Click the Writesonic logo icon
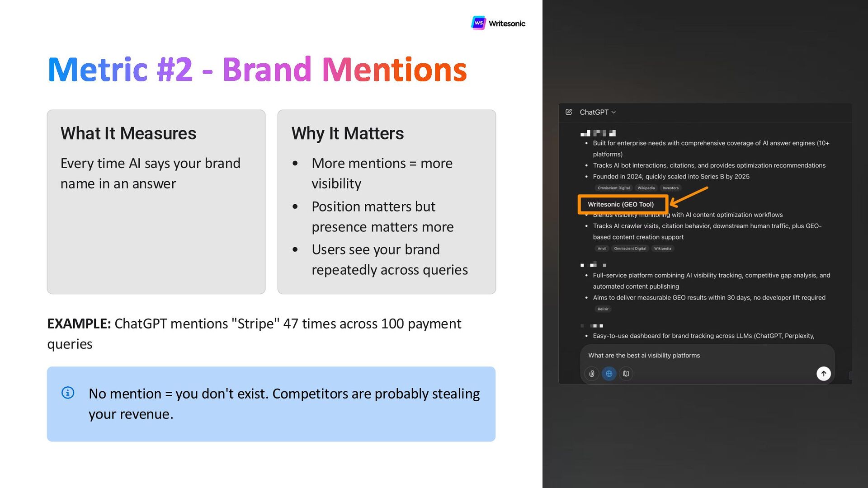The width and height of the screenshot is (868, 488). pyautogui.click(x=478, y=23)
